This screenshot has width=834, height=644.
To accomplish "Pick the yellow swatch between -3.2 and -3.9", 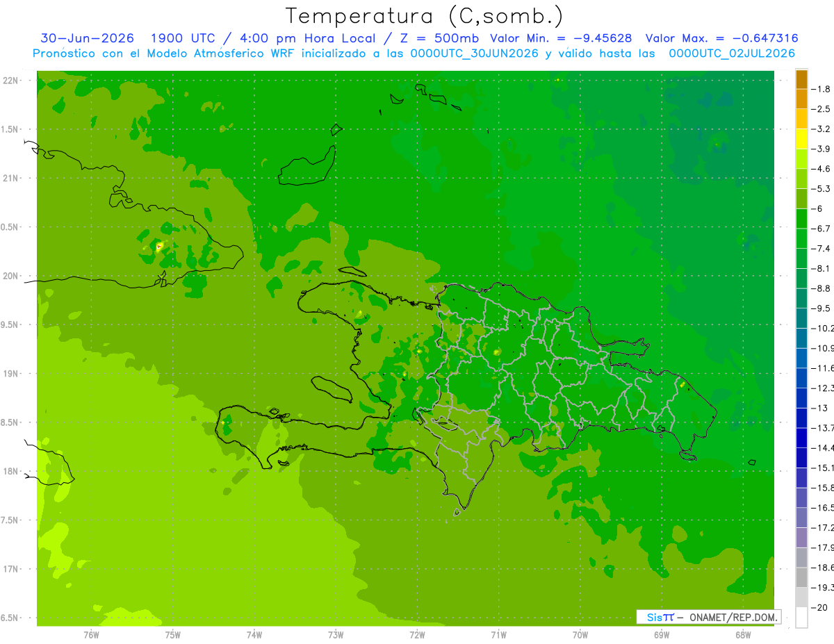I will [x=801, y=139].
